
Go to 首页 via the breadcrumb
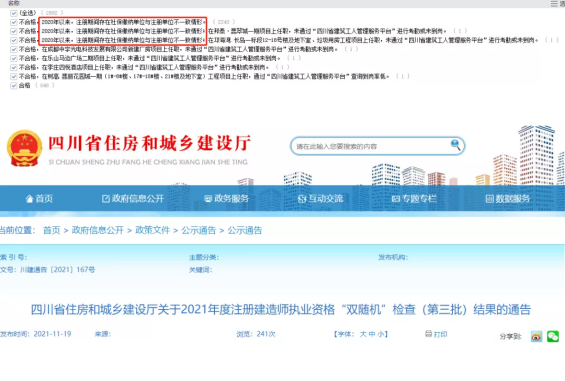coord(52,230)
